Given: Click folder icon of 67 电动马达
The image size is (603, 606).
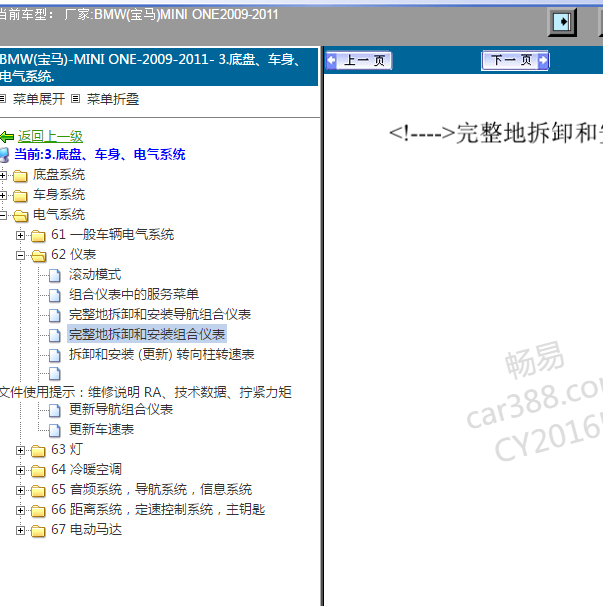Looking at the screenshot, I should click(38, 531).
